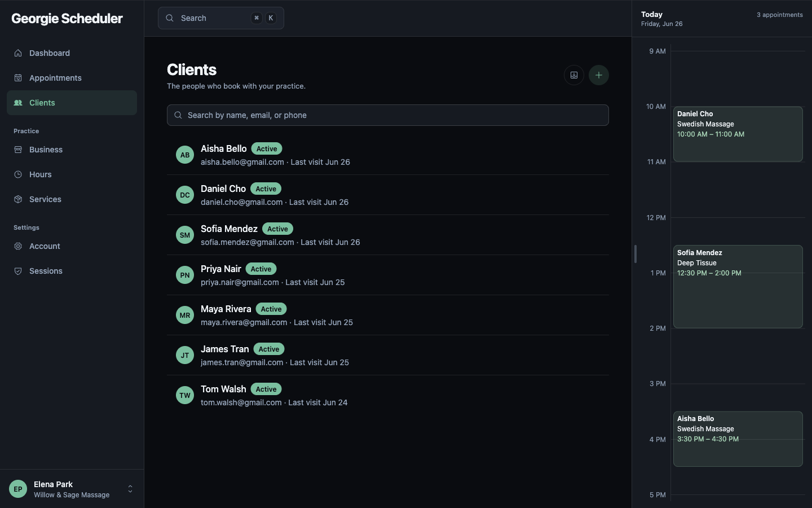
Task: Click Active badge next to Sofia Mendez
Action: coord(277,229)
